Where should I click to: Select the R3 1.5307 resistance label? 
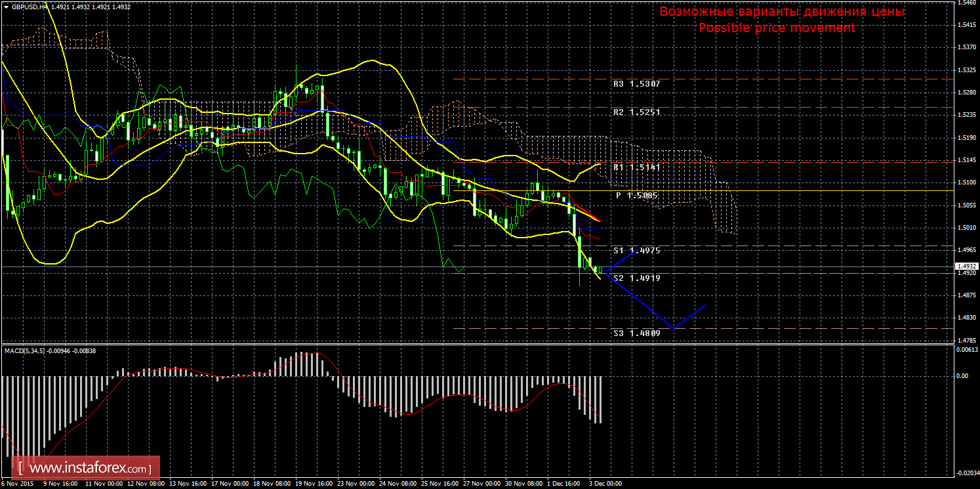coord(636,84)
